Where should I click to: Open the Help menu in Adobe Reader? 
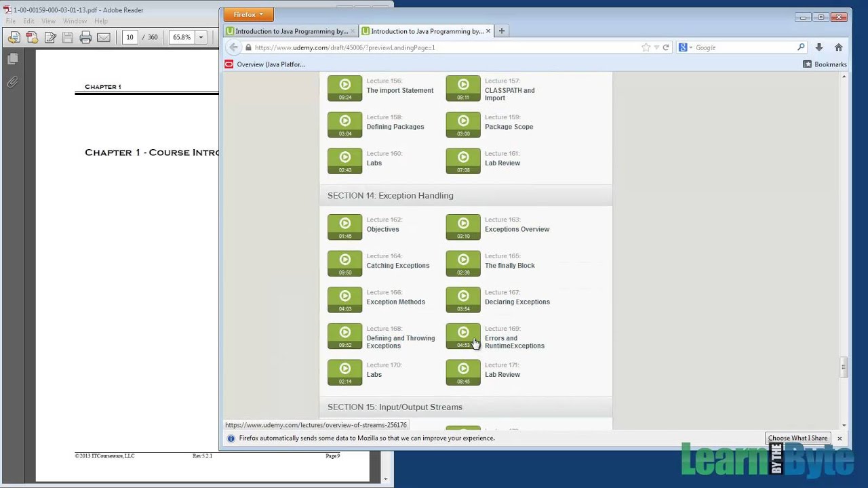click(x=101, y=21)
